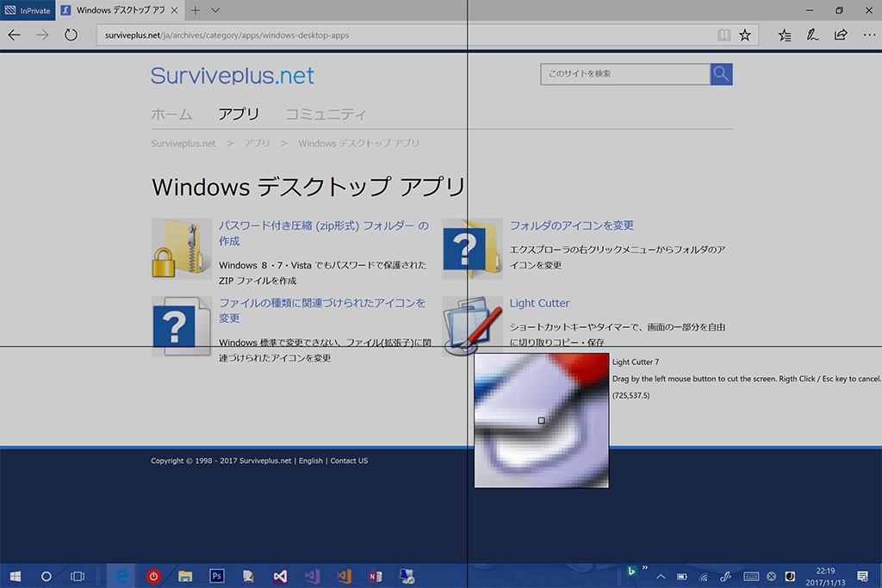Click the Light Cutter app thumbnail
This screenshot has height=588, width=882.
(x=473, y=326)
